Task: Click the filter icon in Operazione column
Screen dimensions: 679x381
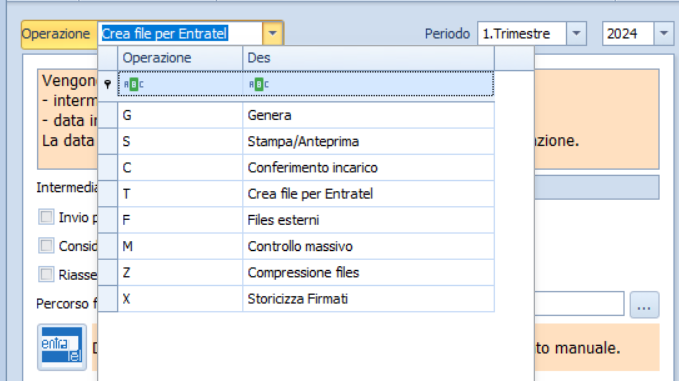Action: point(133,84)
